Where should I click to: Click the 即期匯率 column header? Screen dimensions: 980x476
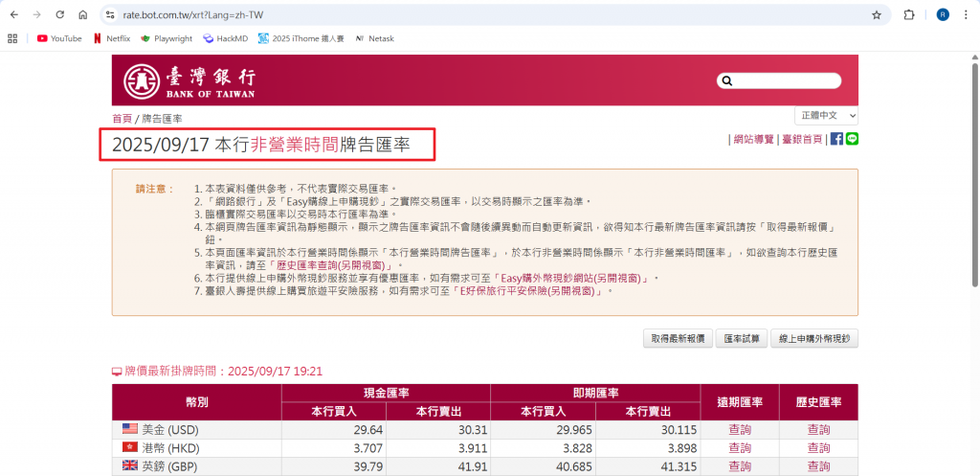pos(595,393)
